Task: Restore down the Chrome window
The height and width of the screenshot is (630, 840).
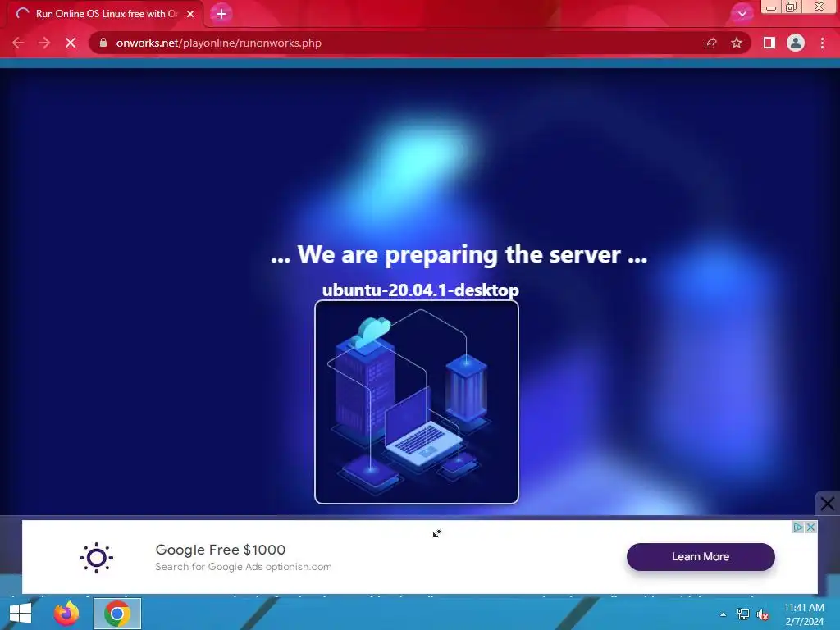Action: point(792,7)
